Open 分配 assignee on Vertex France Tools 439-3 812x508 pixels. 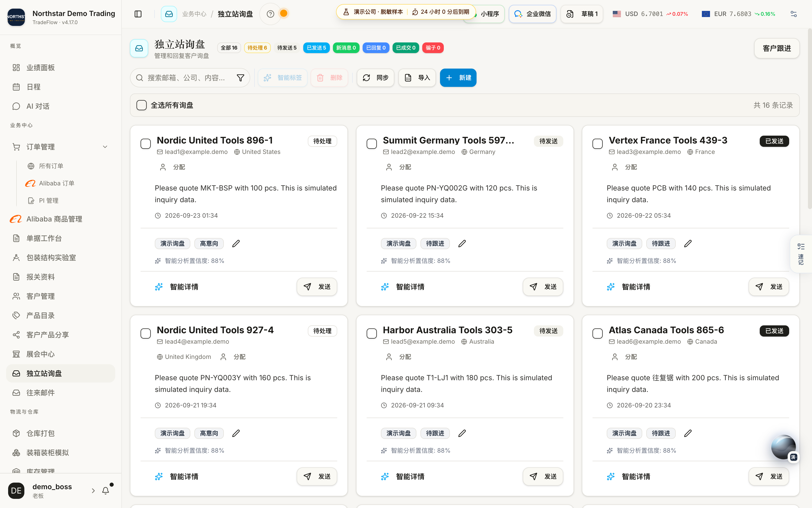click(x=624, y=167)
